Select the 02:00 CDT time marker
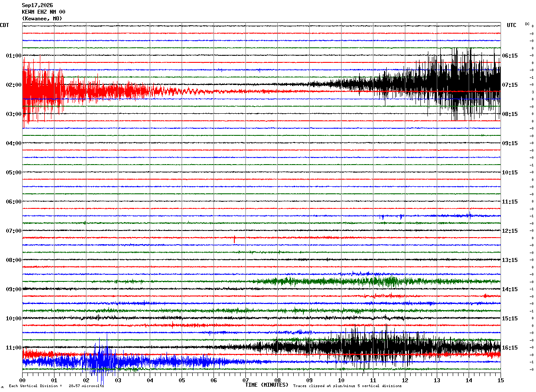This screenshot has width=536, height=392. coord(13,85)
